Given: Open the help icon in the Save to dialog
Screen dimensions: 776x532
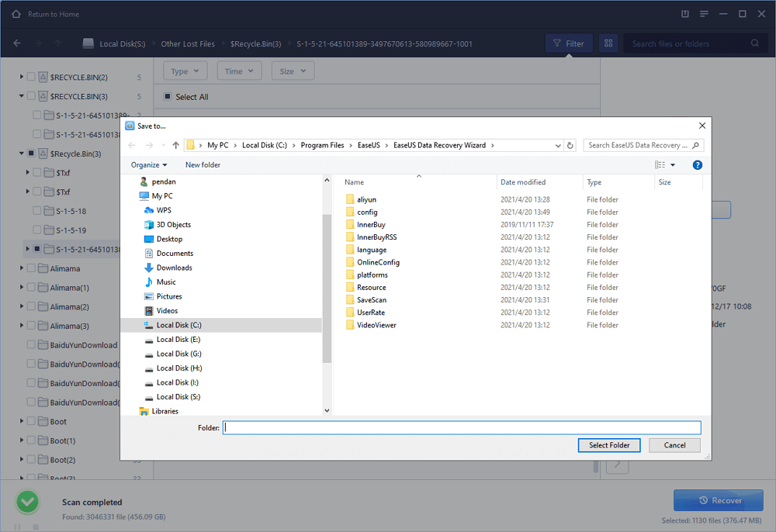Looking at the screenshot, I should tap(698, 165).
